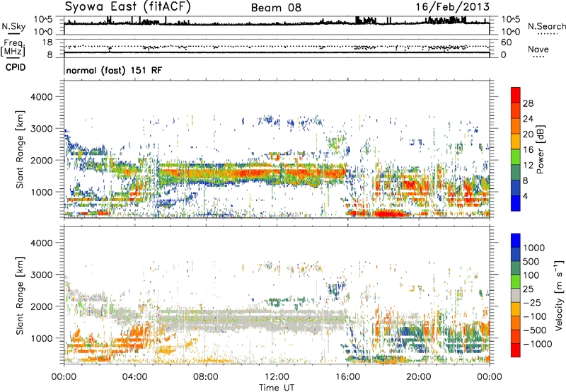Click the "100" value on the velocity colorbar
The height and width of the screenshot is (392, 566).
point(531,275)
